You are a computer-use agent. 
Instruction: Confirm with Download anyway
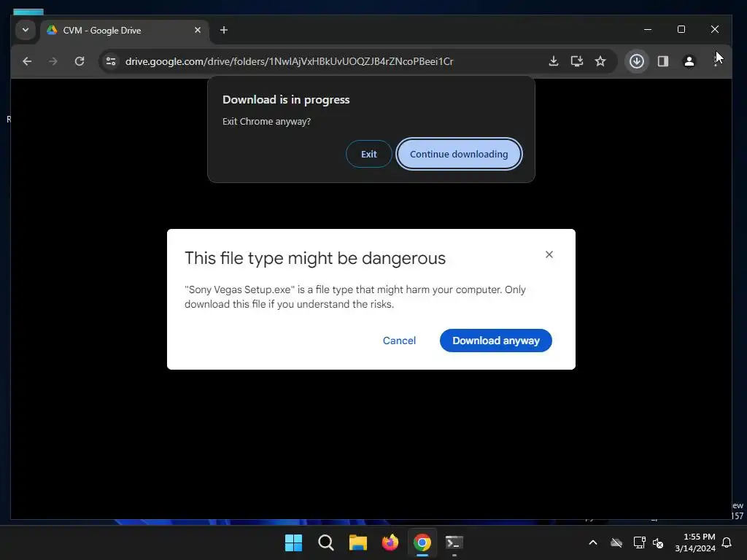click(495, 341)
